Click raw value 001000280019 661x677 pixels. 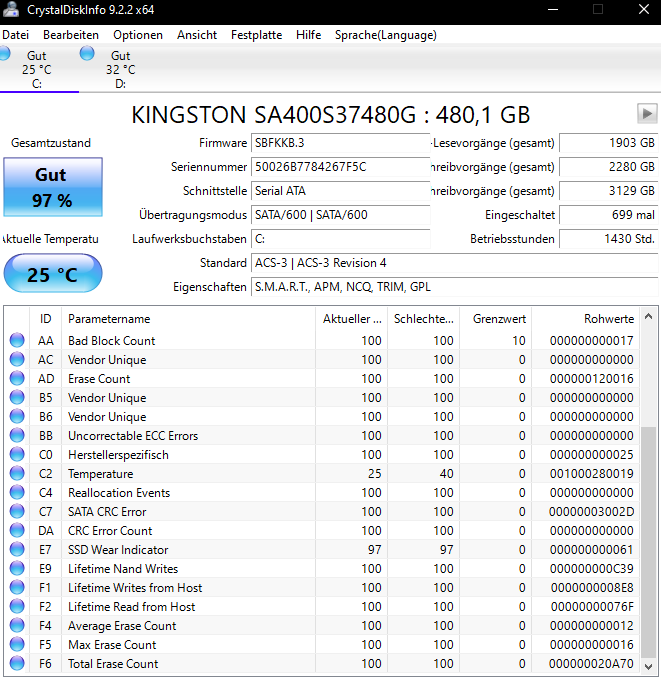point(591,474)
